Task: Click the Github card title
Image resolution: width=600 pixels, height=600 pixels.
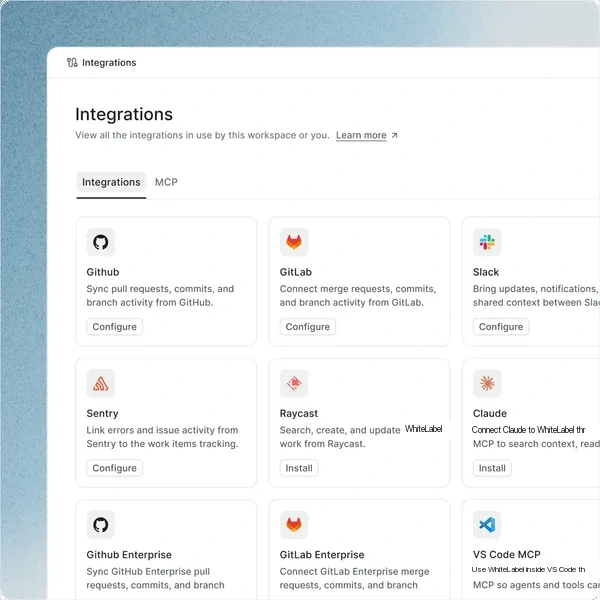Action: pos(103,272)
